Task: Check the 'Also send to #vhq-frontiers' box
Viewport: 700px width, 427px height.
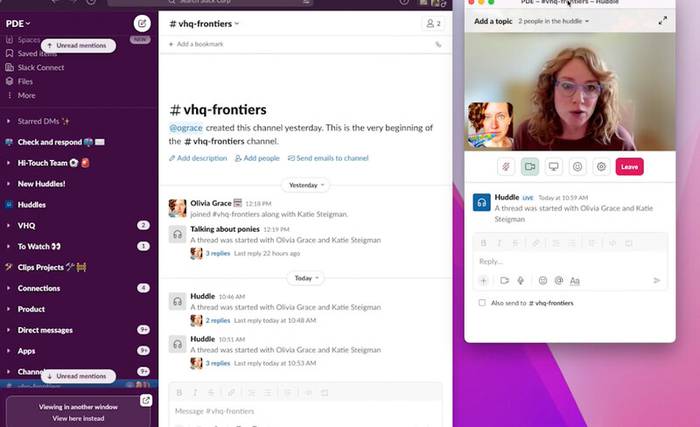Action: click(x=482, y=303)
